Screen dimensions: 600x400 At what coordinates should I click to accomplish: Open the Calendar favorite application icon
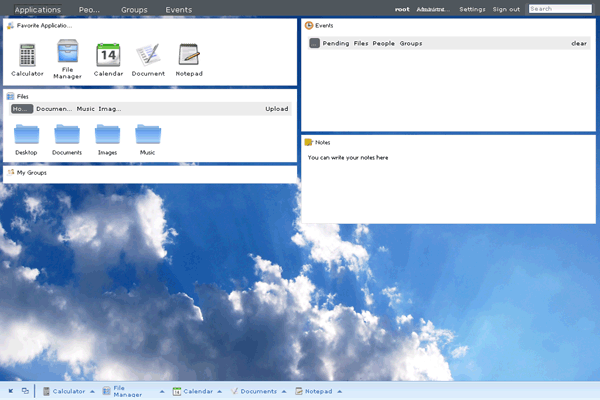(x=108, y=59)
